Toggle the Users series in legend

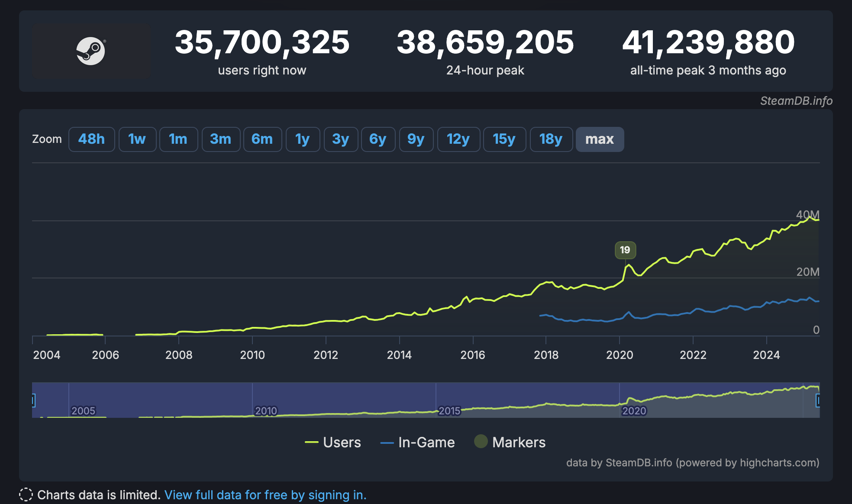coord(332,443)
